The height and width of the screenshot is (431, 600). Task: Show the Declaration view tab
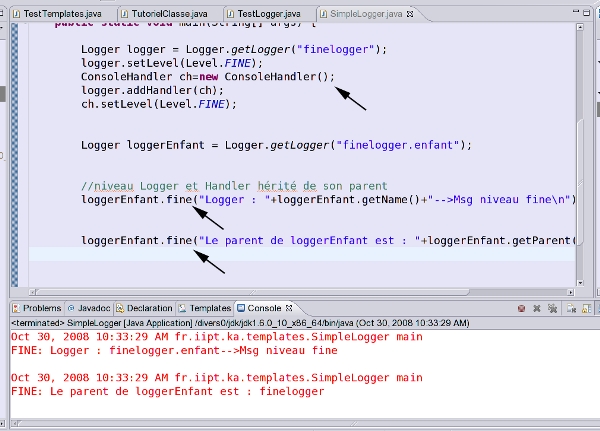(x=149, y=309)
